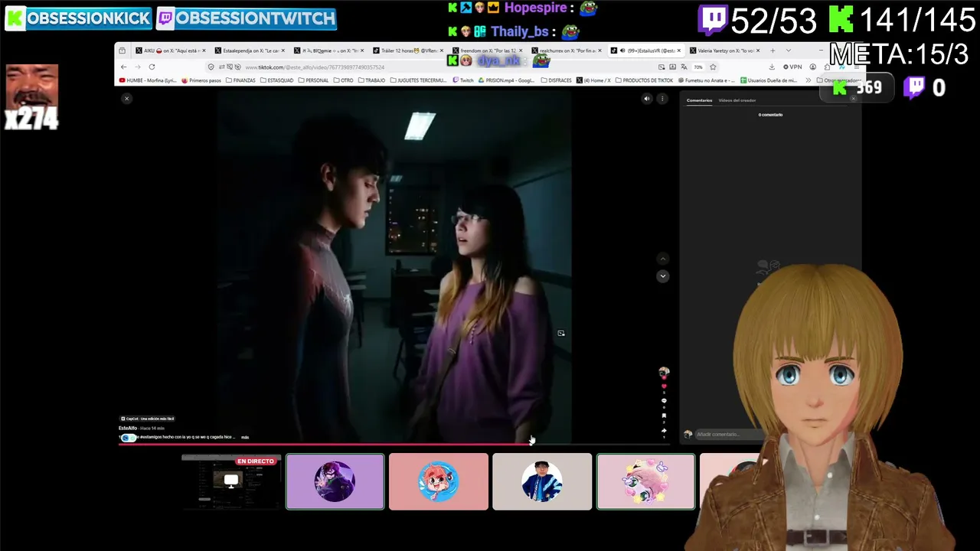
Task: Open a new browser tab
Action: pyautogui.click(x=773, y=51)
